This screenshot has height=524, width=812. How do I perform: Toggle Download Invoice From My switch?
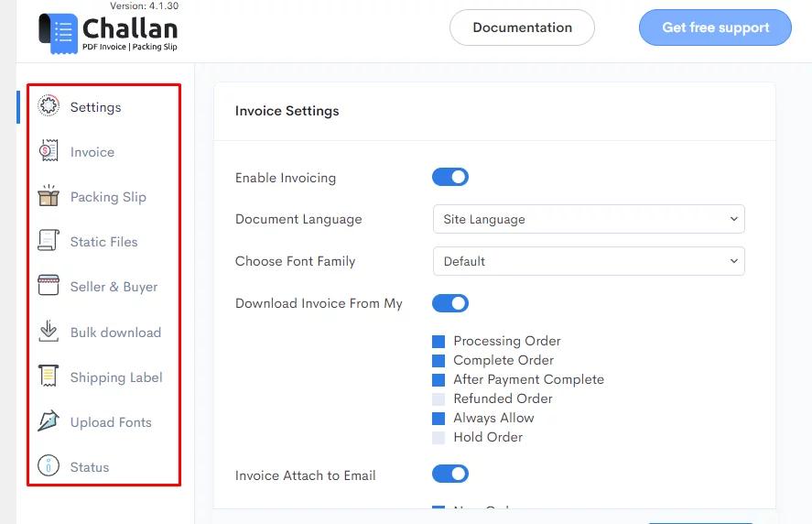point(450,303)
